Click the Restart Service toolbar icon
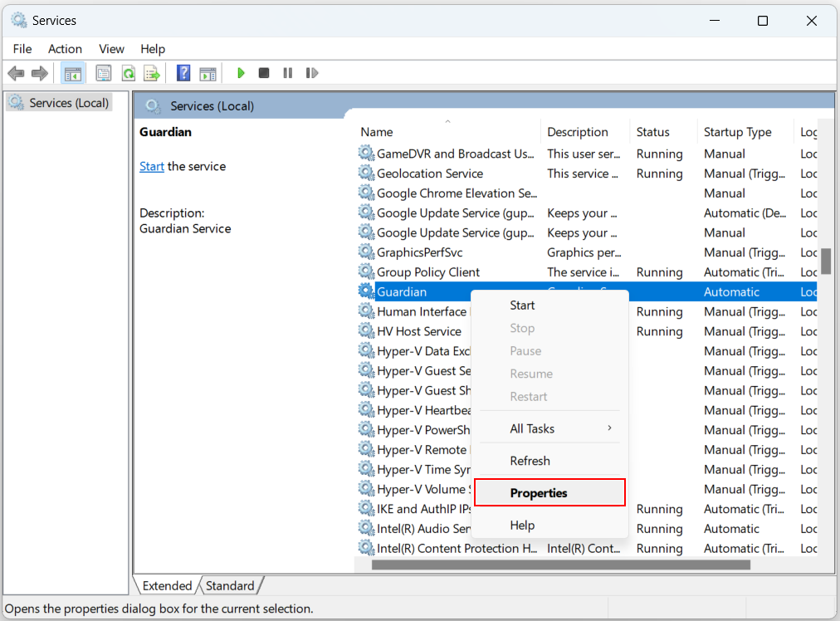This screenshot has width=840, height=621. pyautogui.click(x=312, y=73)
